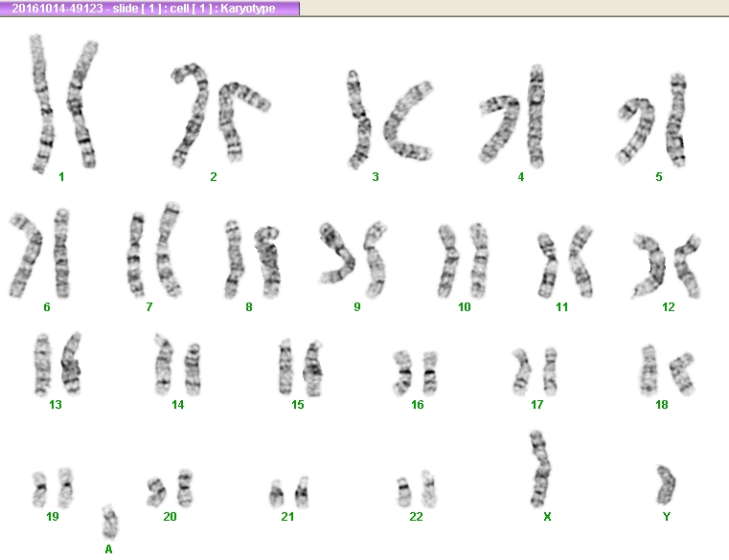Click the chromosome 4 pair image
The height and width of the screenshot is (560, 729).
pyautogui.click(x=513, y=116)
